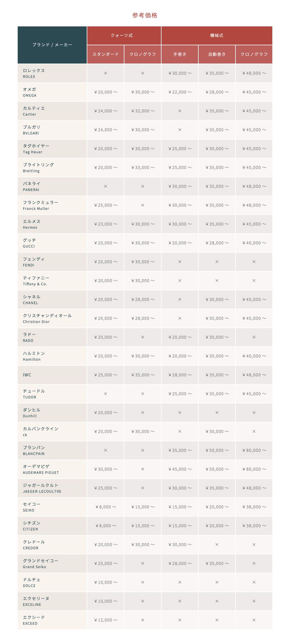
Task: Click the × under スタンダード for ROLEX
Action: 106,73
